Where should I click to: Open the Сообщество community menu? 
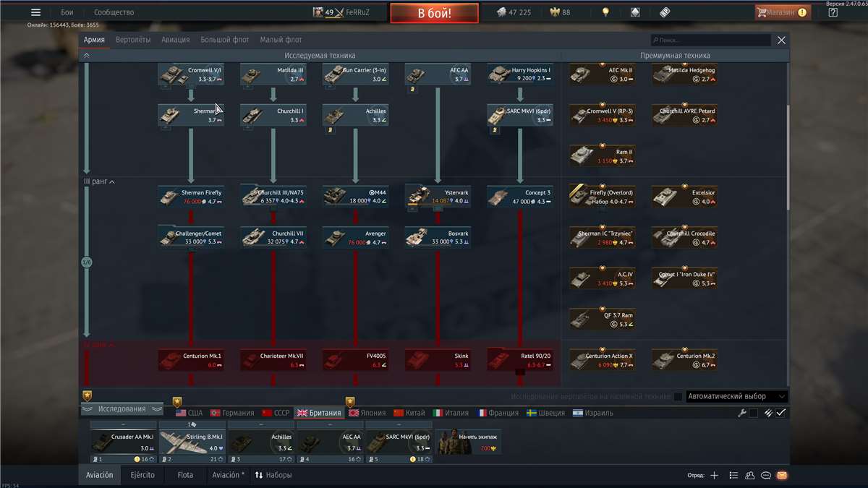point(114,12)
